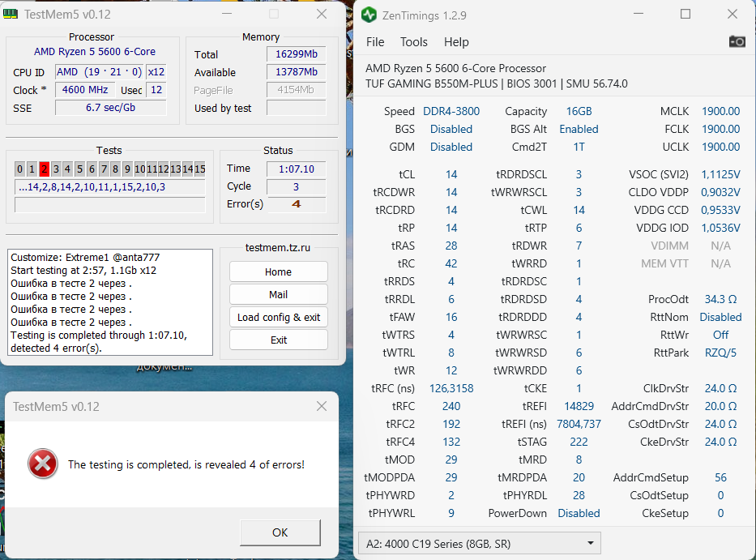Click the TestMem5 title bar memory icon

coord(10,14)
